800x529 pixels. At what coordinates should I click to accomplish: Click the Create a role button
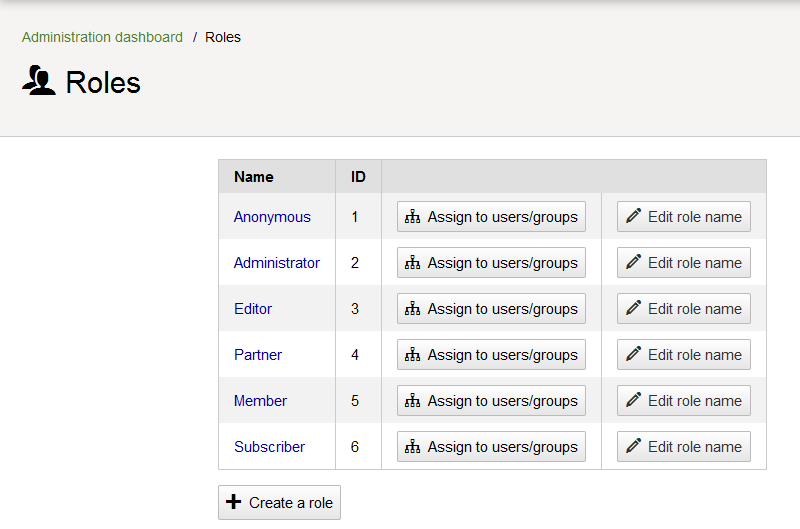click(x=279, y=502)
